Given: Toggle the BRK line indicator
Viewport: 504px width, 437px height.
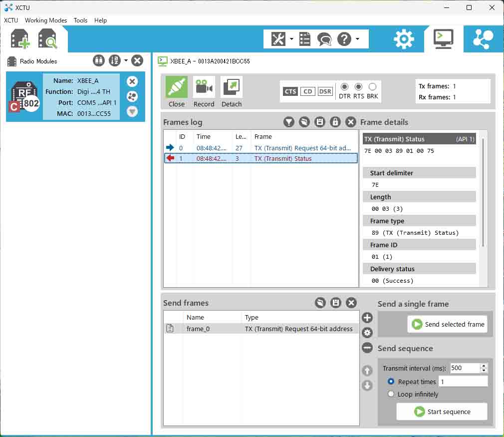Looking at the screenshot, I should [x=373, y=87].
